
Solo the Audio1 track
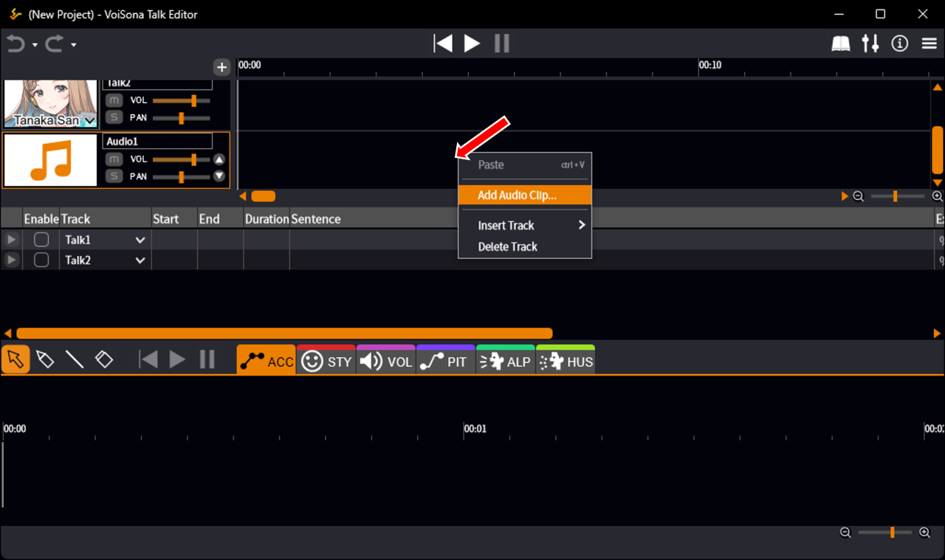click(114, 176)
